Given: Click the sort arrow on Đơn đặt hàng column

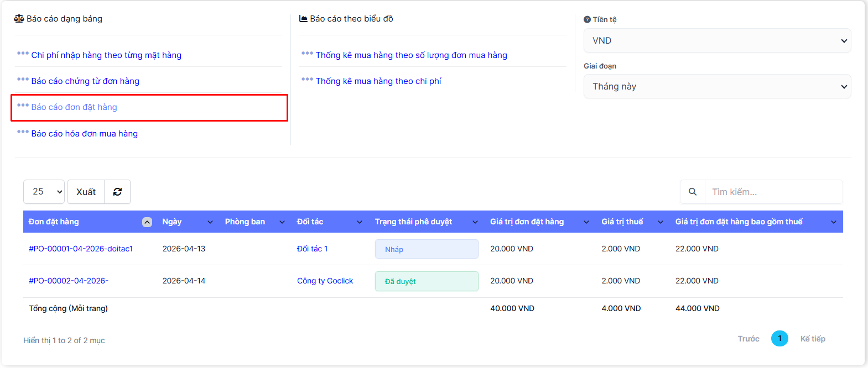Looking at the screenshot, I should [147, 222].
